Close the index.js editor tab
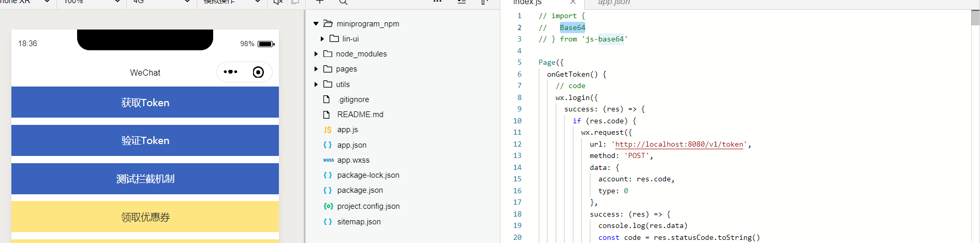The height and width of the screenshot is (243, 980). tap(573, 2)
